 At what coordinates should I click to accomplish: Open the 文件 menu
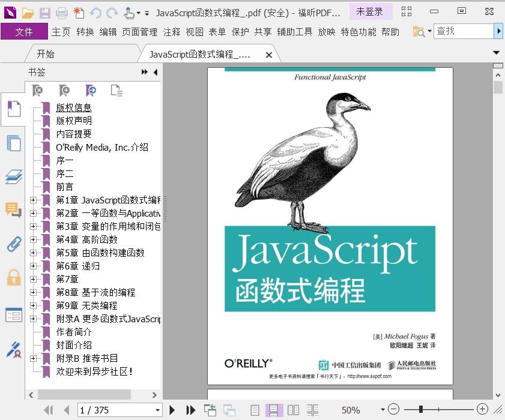pyautogui.click(x=24, y=32)
